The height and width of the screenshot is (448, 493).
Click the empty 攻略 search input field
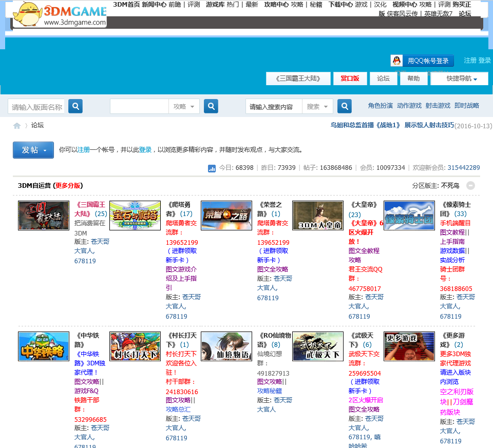pos(139,107)
